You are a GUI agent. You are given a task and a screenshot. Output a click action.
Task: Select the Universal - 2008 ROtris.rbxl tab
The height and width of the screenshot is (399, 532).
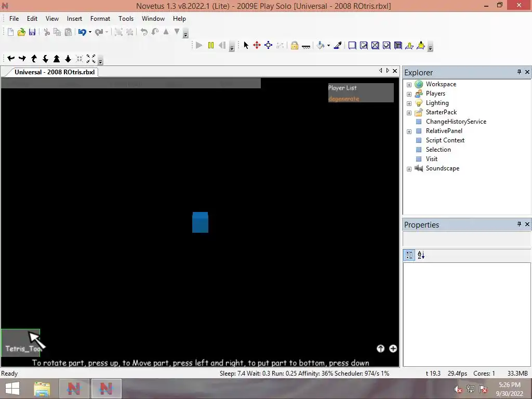pyautogui.click(x=54, y=72)
